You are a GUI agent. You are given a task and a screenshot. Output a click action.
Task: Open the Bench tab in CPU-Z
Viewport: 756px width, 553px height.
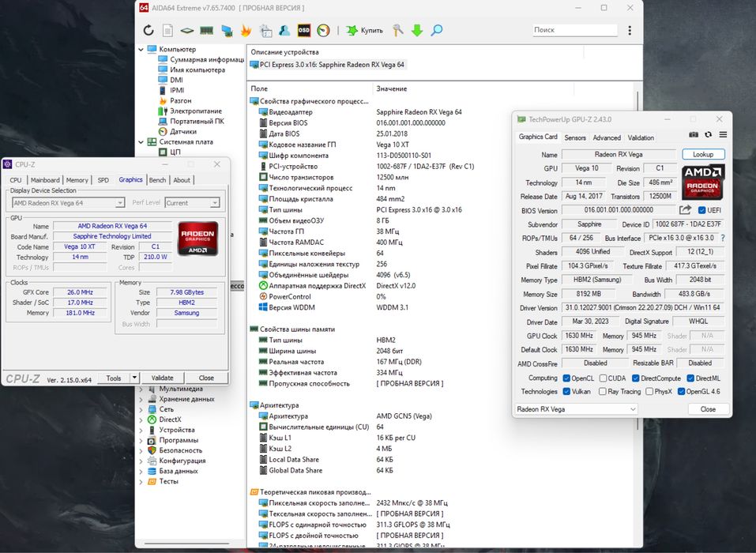click(x=157, y=180)
